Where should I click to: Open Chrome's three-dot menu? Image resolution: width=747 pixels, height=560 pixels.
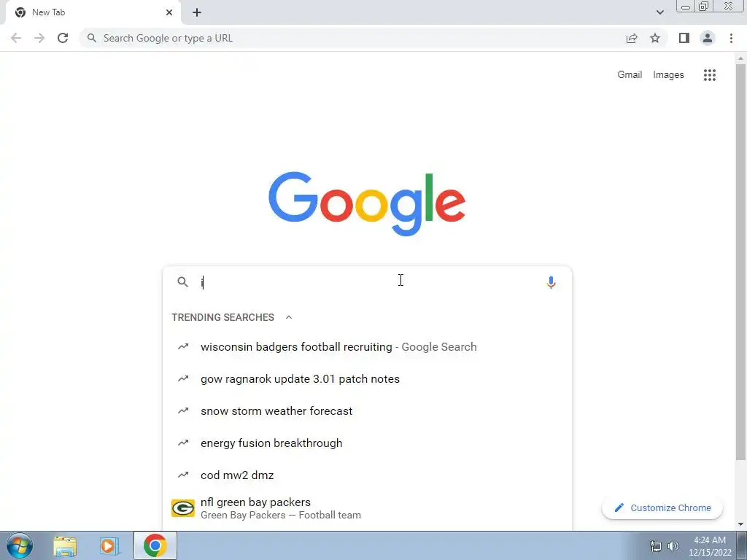(731, 38)
